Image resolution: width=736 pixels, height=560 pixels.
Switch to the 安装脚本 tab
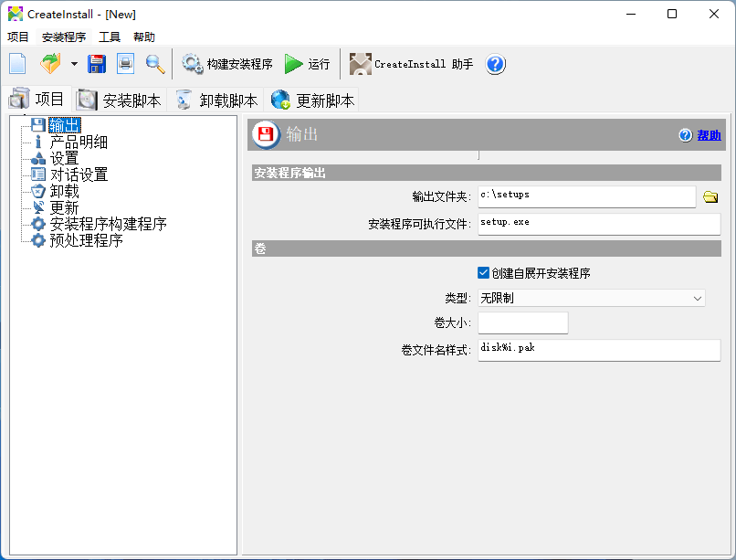(x=120, y=100)
